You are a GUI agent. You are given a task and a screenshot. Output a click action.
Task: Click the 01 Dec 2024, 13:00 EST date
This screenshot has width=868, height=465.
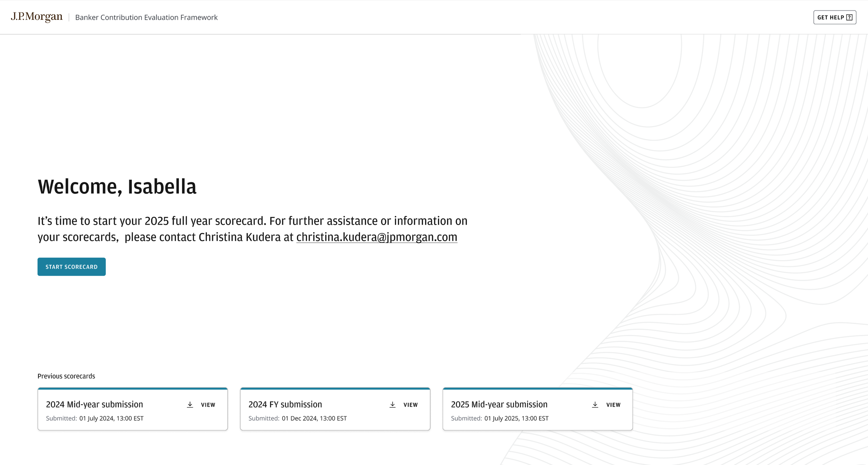click(x=314, y=418)
